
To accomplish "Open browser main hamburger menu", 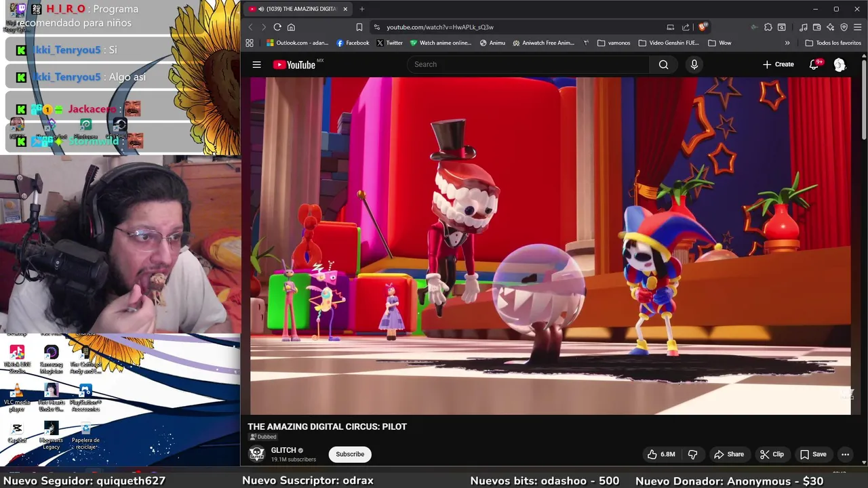I will pyautogui.click(x=859, y=27).
